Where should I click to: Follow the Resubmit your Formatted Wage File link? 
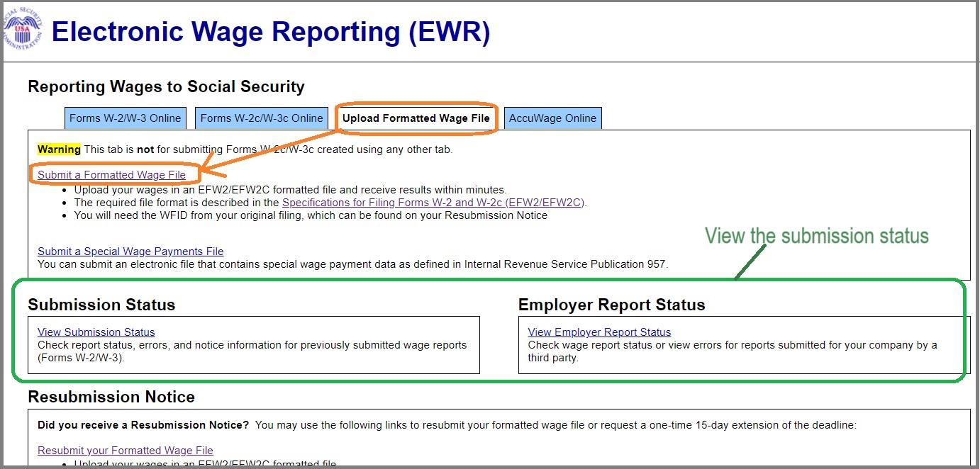(x=125, y=451)
